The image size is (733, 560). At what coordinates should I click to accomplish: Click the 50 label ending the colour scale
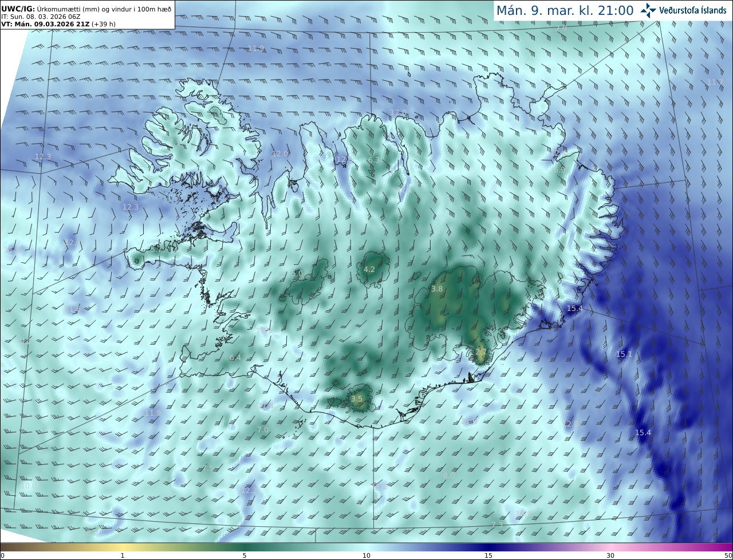click(x=728, y=555)
